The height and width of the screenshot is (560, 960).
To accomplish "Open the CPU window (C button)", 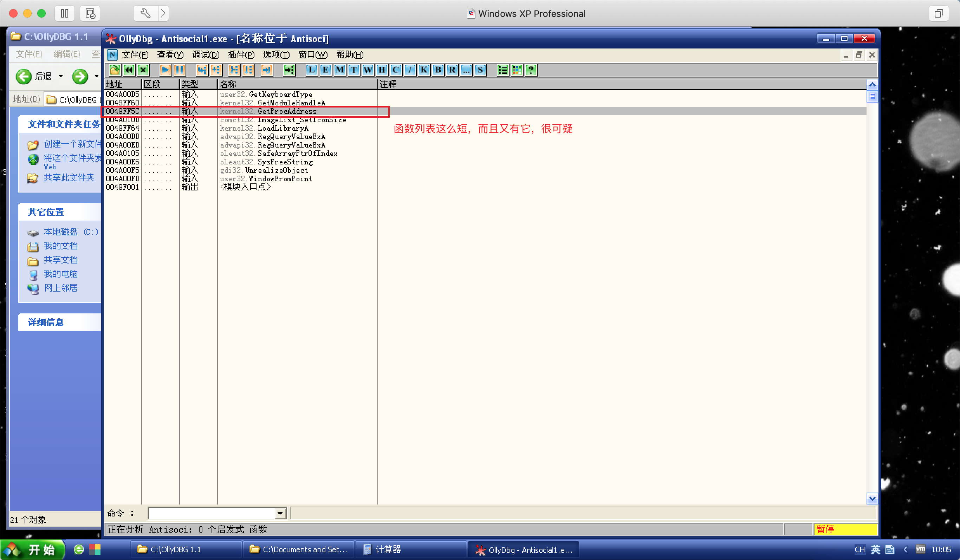I will (395, 70).
